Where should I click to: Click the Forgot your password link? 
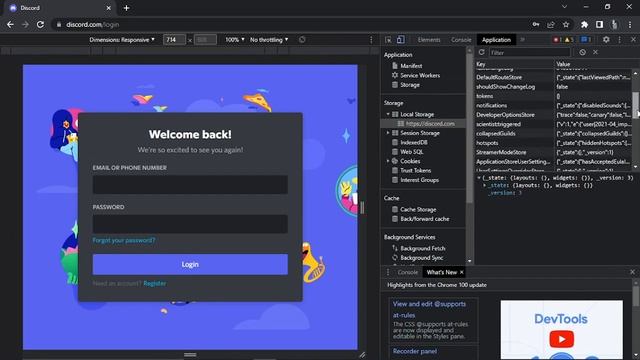[124, 240]
